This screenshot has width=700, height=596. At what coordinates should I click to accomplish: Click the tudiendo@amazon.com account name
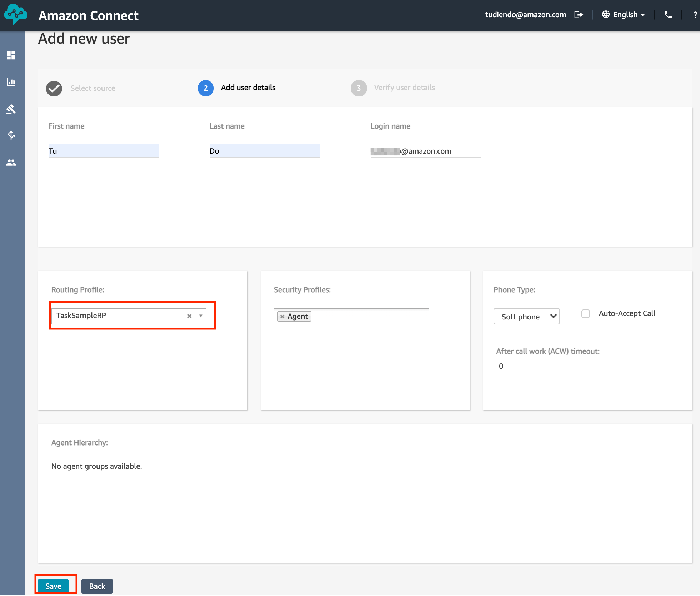coord(525,15)
